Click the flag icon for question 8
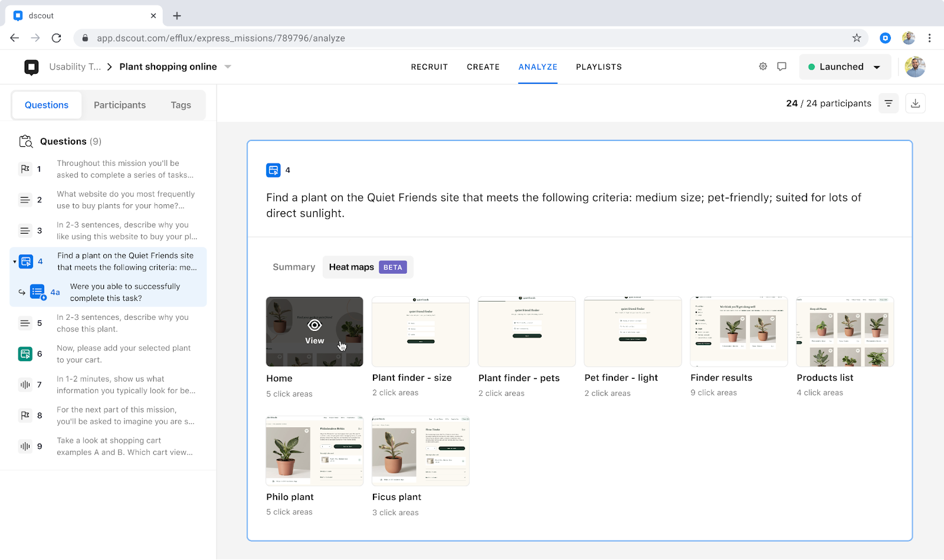This screenshot has height=560, width=944. pyautogui.click(x=25, y=415)
